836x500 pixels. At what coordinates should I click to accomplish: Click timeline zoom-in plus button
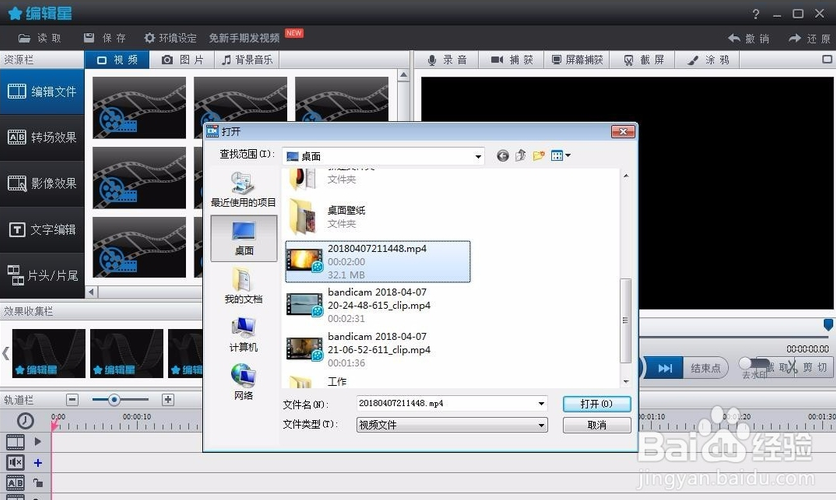pos(168,399)
